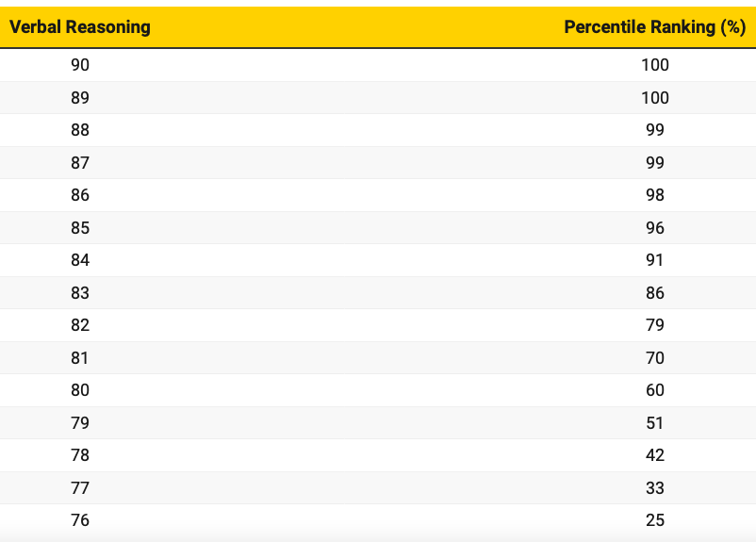
Task: Click verbal reasoning score 85
Action: point(80,228)
